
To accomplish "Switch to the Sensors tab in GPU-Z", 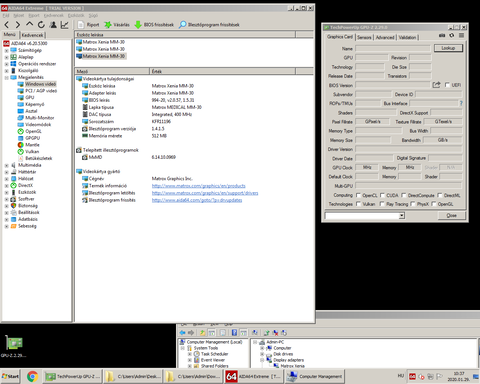I will [x=364, y=37].
